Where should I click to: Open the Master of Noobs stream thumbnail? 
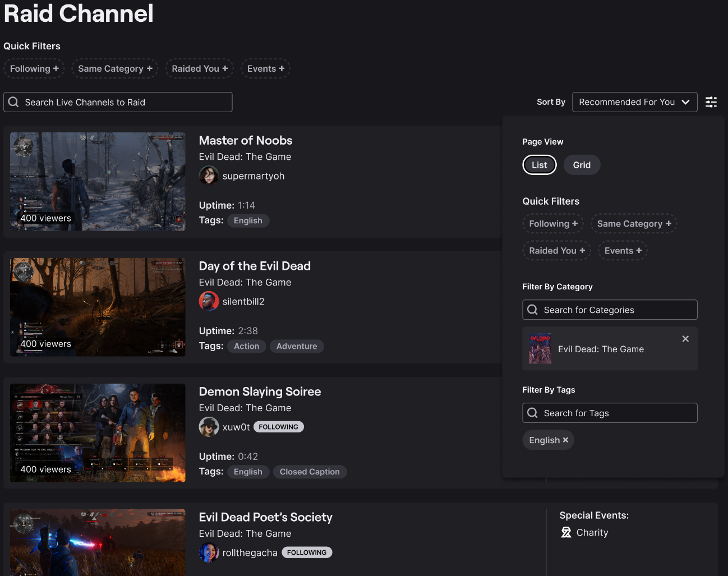[98, 182]
